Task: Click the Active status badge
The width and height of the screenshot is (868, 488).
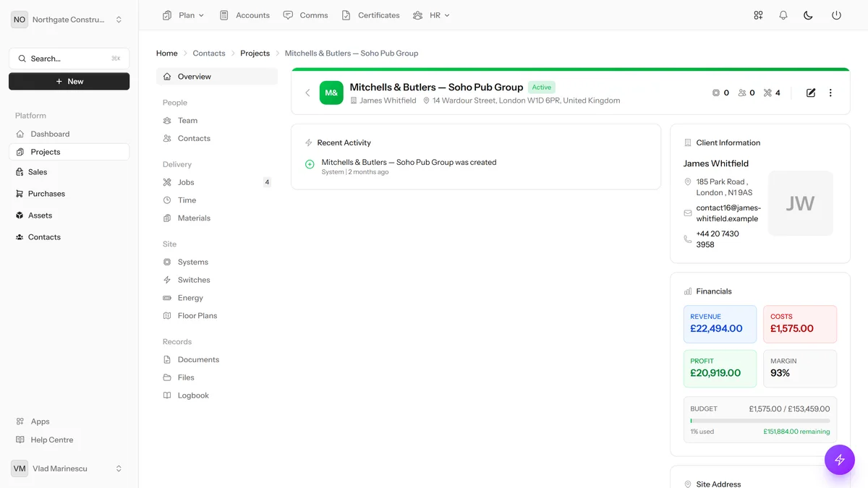Action: (542, 87)
